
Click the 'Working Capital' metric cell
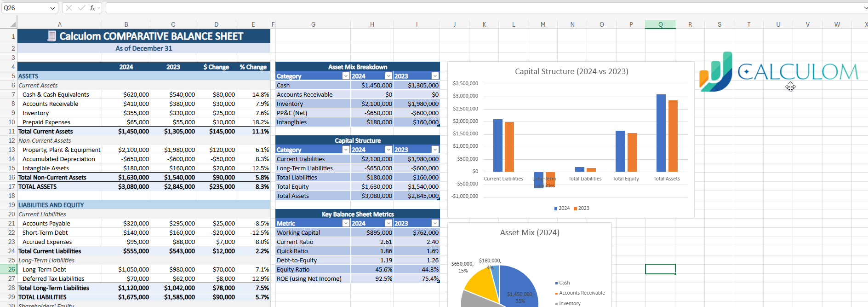click(x=313, y=232)
